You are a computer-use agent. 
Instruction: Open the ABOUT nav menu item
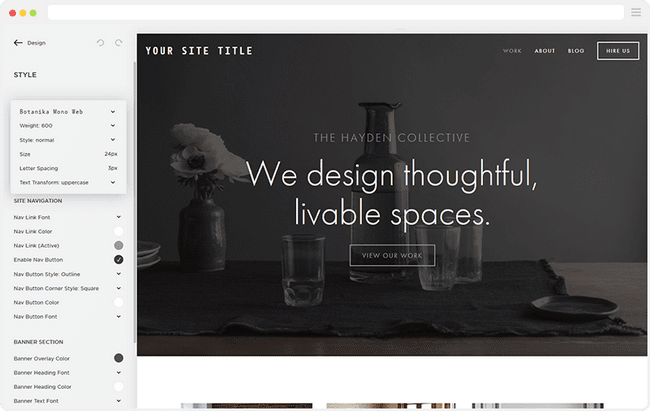click(545, 51)
